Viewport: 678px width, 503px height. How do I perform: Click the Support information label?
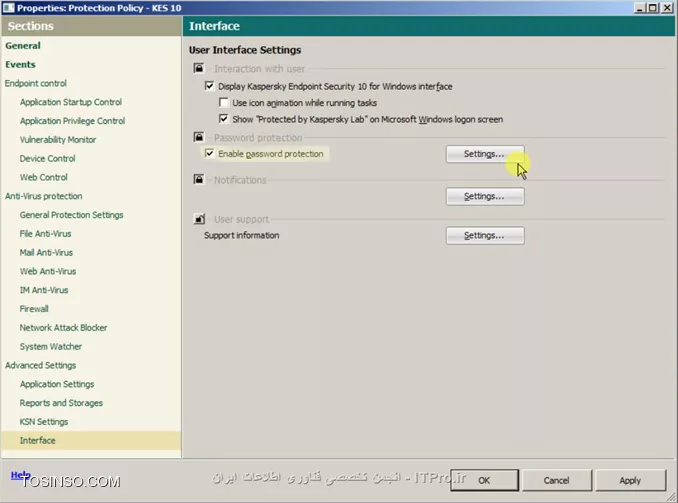[x=242, y=235]
